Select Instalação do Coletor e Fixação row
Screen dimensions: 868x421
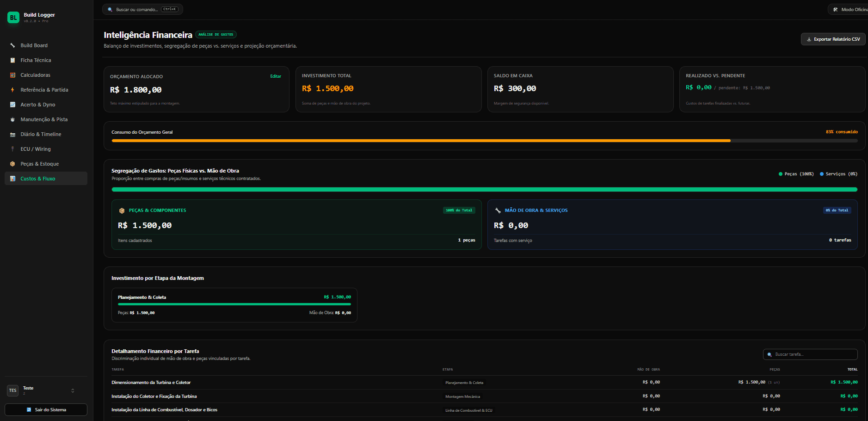[484, 396]
